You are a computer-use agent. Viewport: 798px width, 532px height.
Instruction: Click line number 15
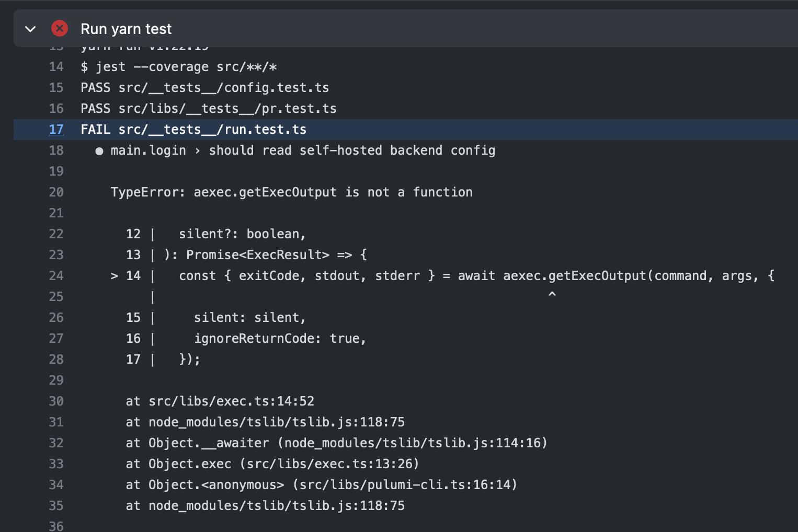(56, 88)
